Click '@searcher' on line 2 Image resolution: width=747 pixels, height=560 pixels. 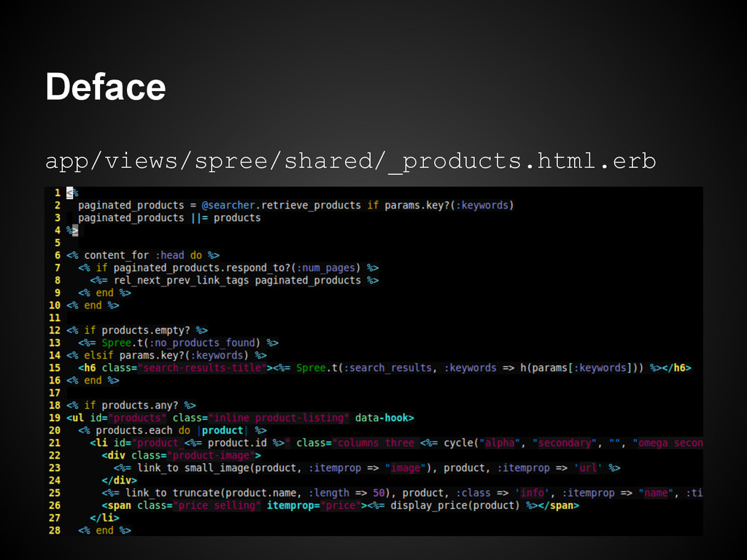228,205
